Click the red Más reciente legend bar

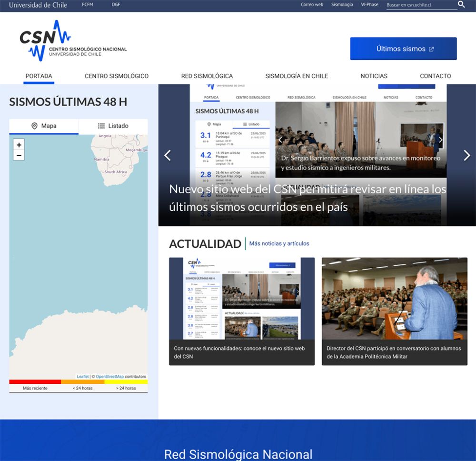35,381
